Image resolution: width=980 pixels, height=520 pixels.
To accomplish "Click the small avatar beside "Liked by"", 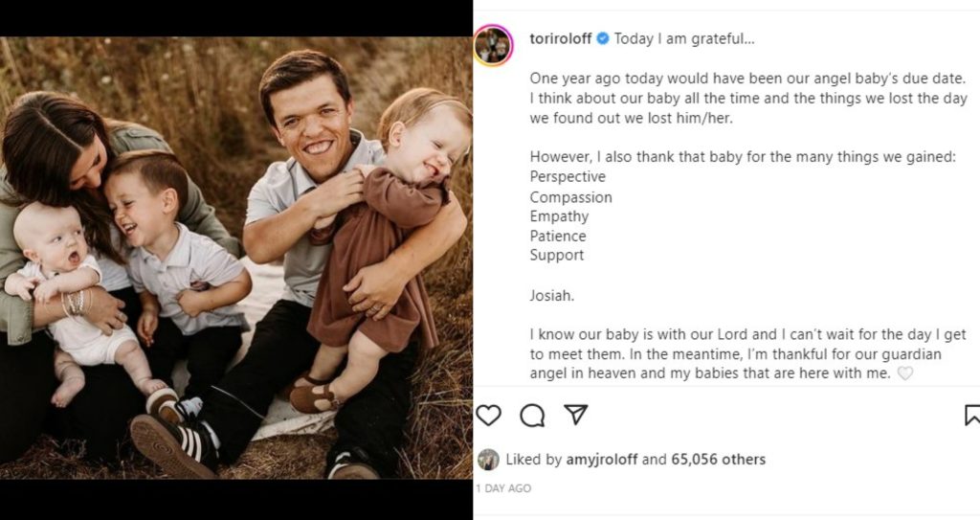I will 488,460.
